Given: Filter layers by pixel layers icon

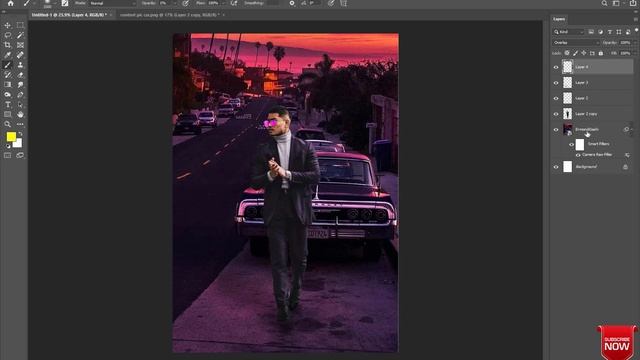Looking at the screenshot, I should [591, 32].
